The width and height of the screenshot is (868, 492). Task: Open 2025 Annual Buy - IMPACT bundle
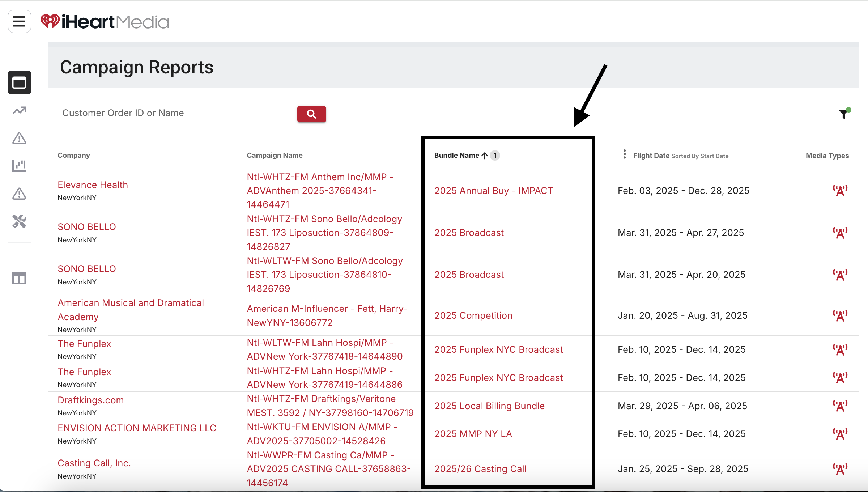494,191
